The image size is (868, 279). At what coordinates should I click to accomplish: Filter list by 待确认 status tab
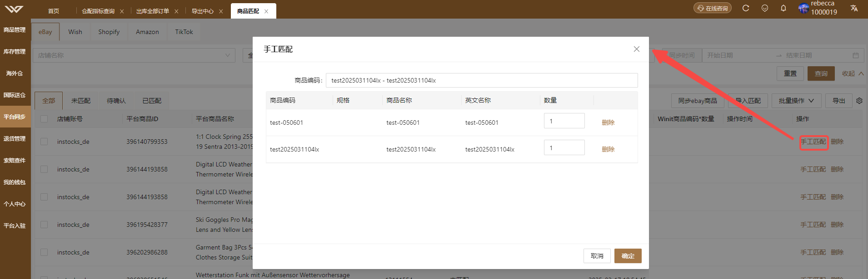click(x=116, y=101)
